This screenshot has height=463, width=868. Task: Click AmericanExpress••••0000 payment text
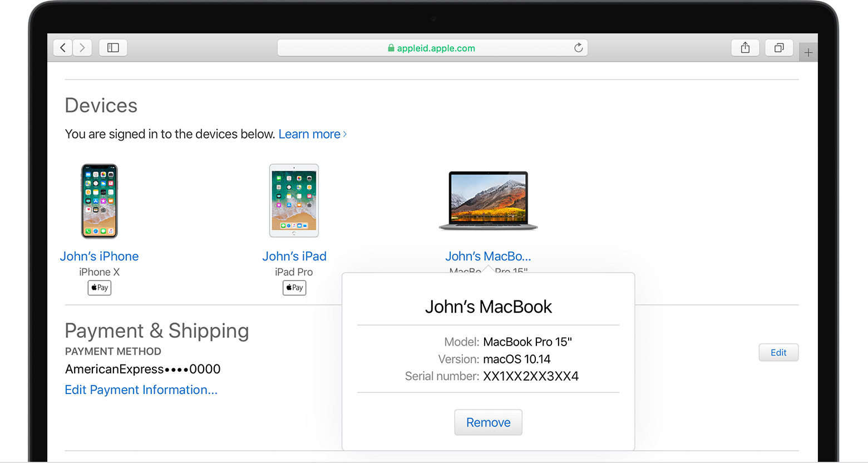pos(143,369)
